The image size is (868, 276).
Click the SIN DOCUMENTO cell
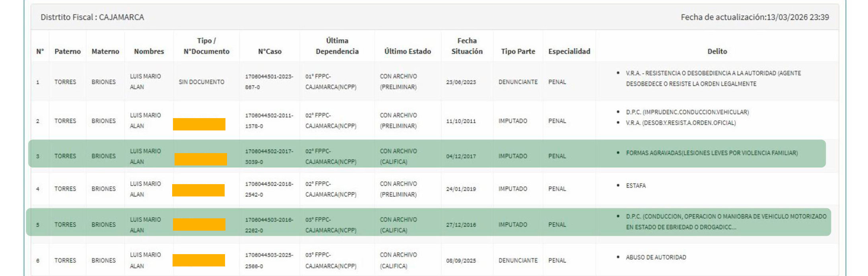click(201, 82)
